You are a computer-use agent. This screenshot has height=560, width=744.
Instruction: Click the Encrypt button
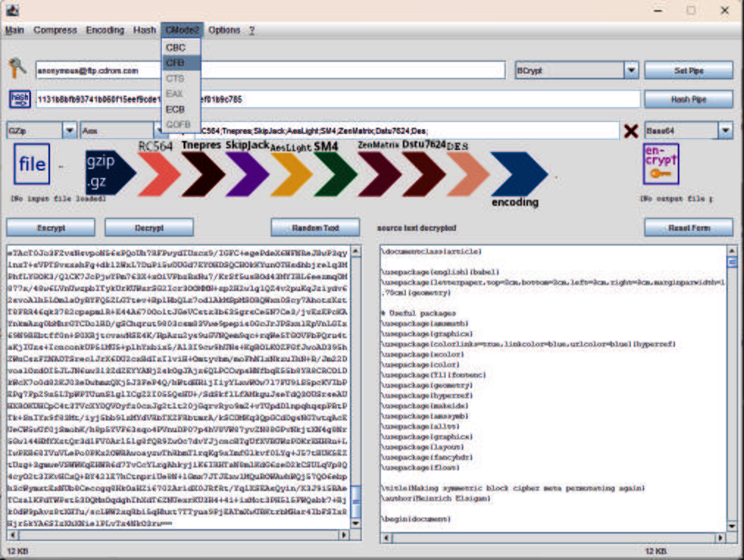(51, 228)
